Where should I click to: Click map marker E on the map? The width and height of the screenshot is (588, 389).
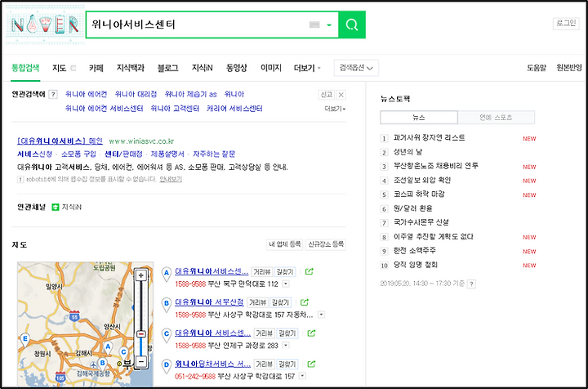(x=24, y=340)
